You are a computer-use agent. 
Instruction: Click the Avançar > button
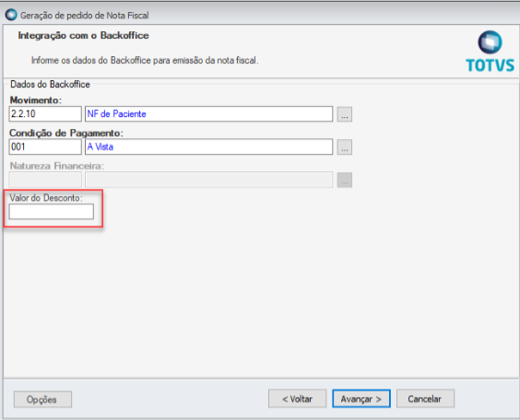tap(361, 399)
